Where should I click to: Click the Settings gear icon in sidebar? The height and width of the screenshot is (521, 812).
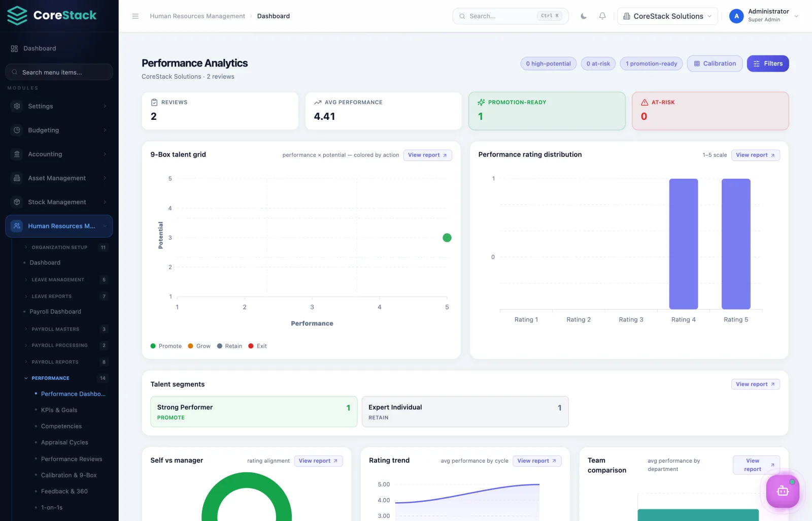point(17,106)
